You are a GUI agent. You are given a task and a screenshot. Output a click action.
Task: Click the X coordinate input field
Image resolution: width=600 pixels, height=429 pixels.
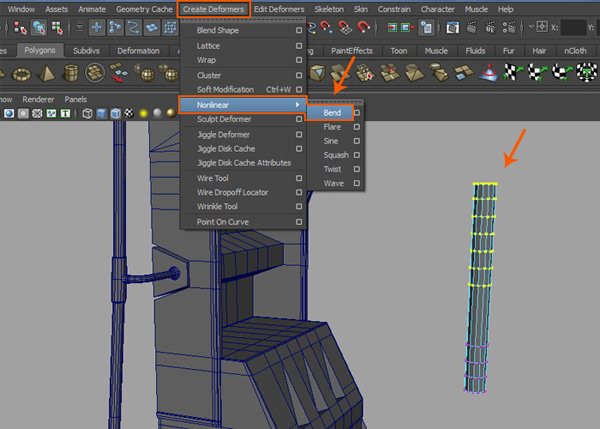(x=574, y=28)
